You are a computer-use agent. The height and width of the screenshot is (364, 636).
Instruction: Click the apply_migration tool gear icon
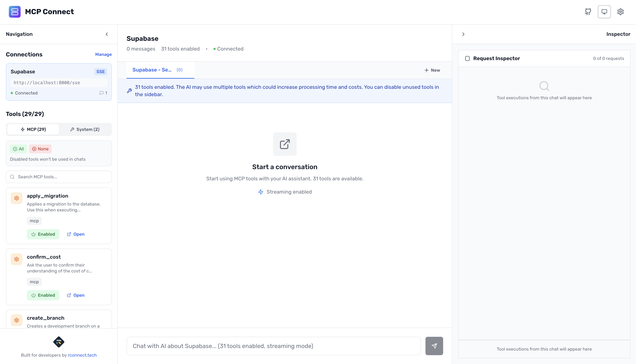click(17, 198)
